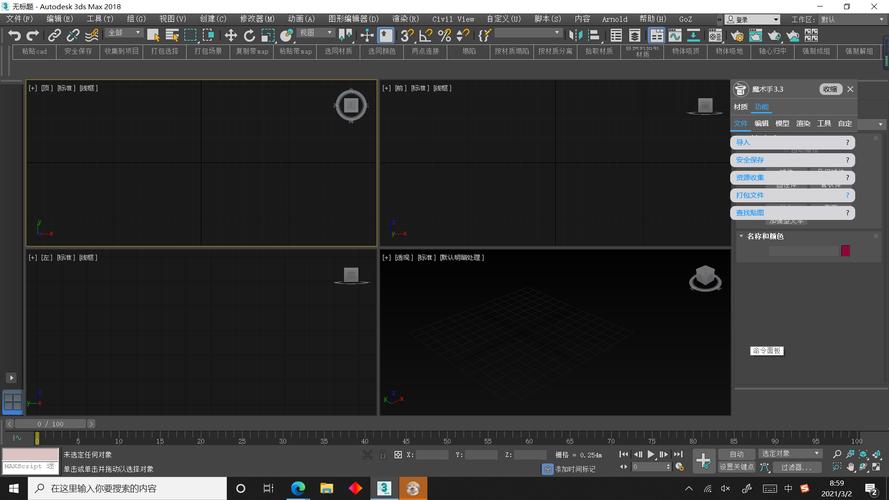
Task: Select the Rotate transform tool
Action: (250, 35)
